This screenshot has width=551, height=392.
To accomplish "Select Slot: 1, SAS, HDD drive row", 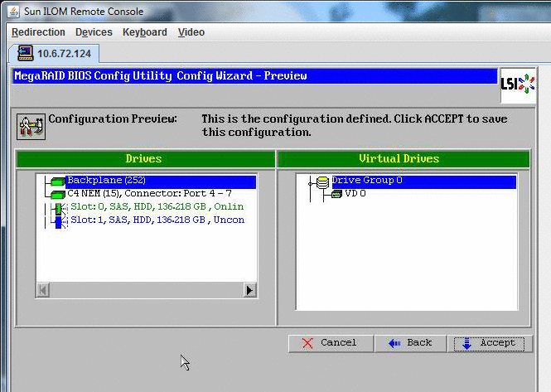I will pyautogui.click(x=157, y=220).
